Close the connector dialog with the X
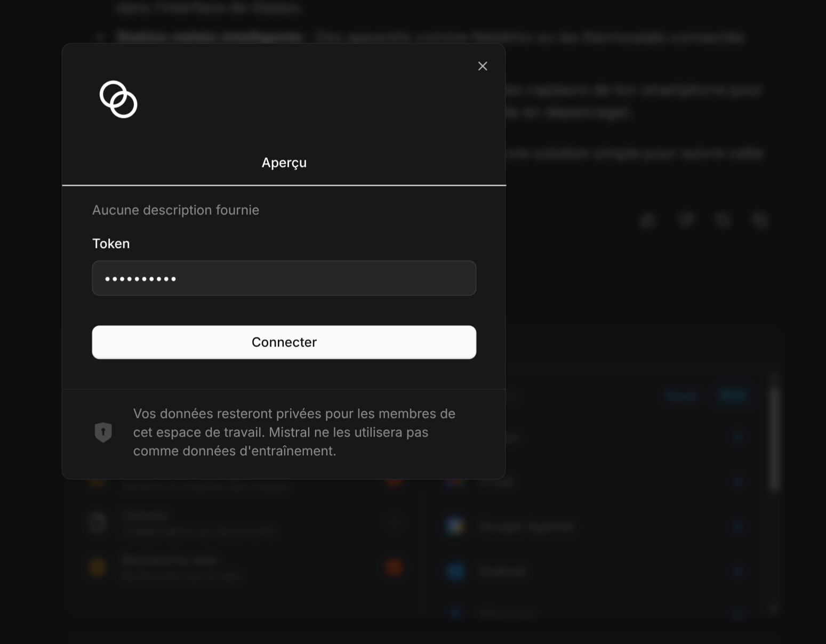 tap(483, 66)
